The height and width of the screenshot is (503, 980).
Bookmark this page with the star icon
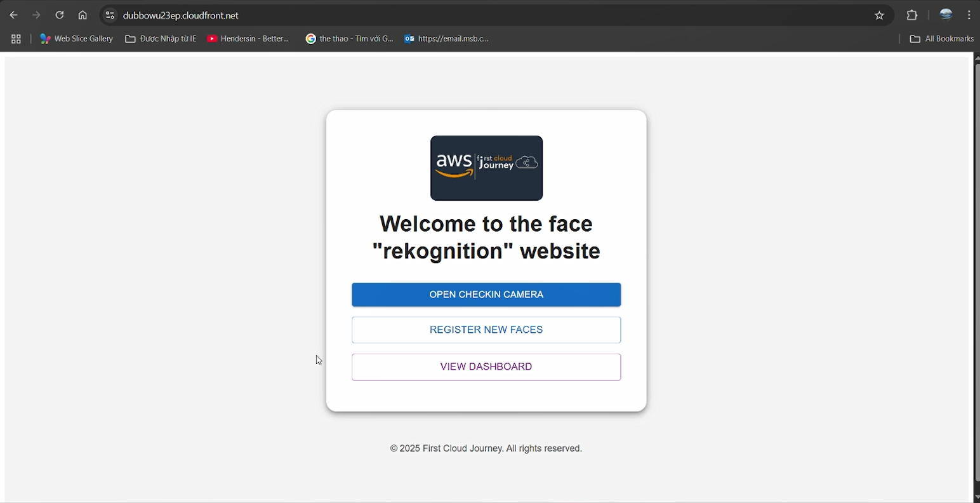(x=879, y=15)
